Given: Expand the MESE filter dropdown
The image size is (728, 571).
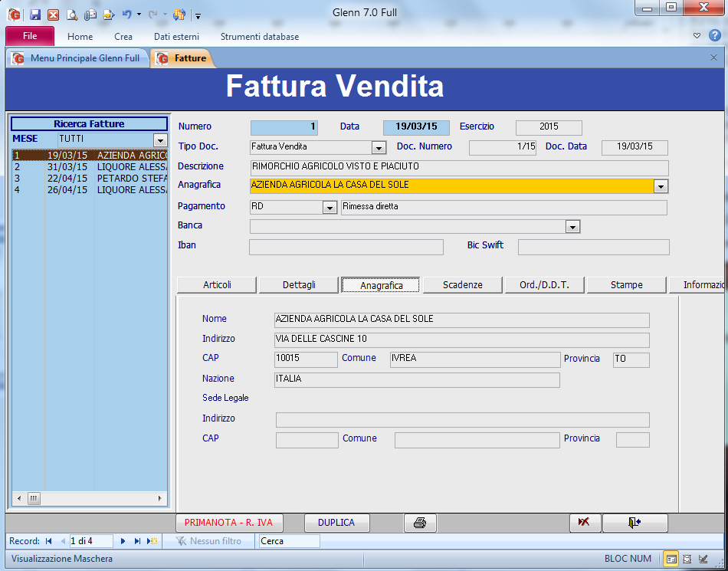Looking at the screenshot, I should (x=160, y=139).
